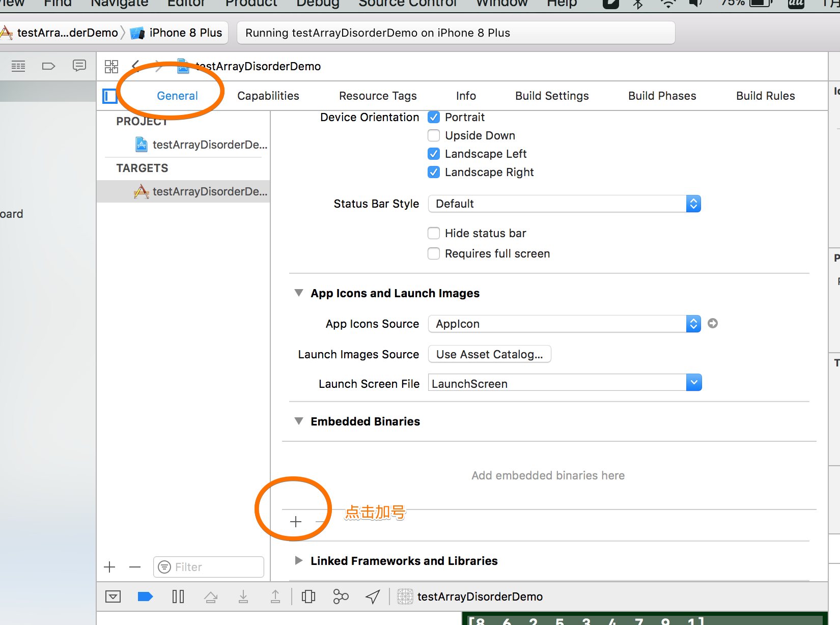Open the related items grid icon
Viewport: 840px width, 625px height.
coord(111,66)
